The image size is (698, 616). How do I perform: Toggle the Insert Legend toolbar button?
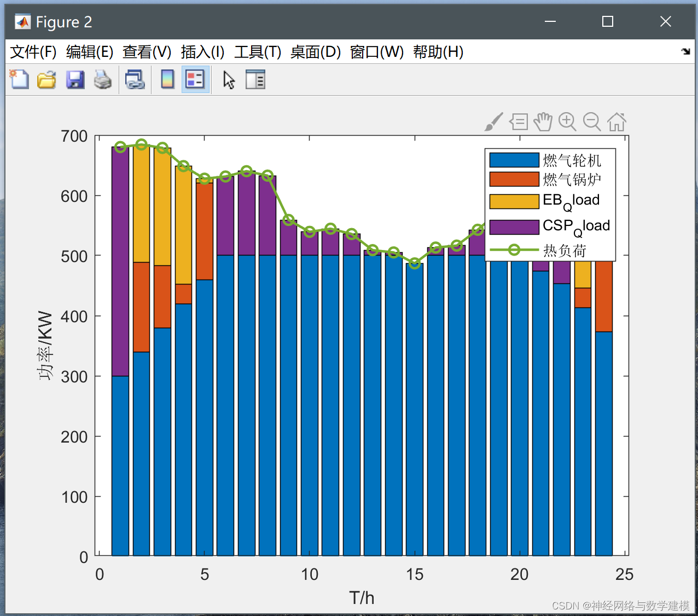[x=195, y=80]
